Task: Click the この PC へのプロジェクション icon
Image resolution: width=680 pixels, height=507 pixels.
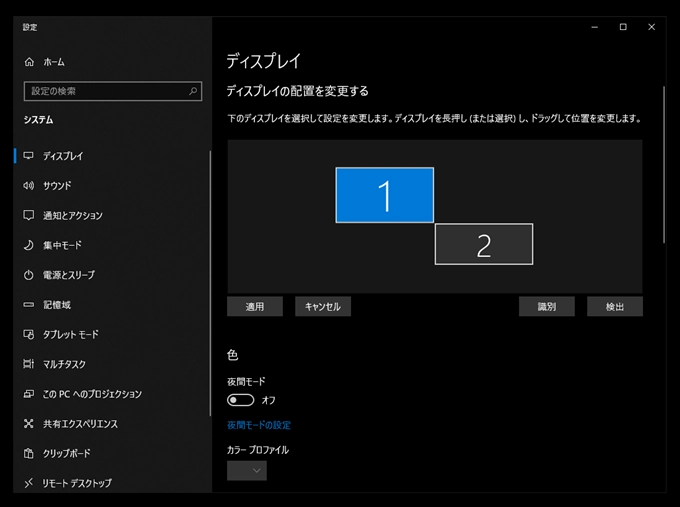Action: [x=29, y=394]
